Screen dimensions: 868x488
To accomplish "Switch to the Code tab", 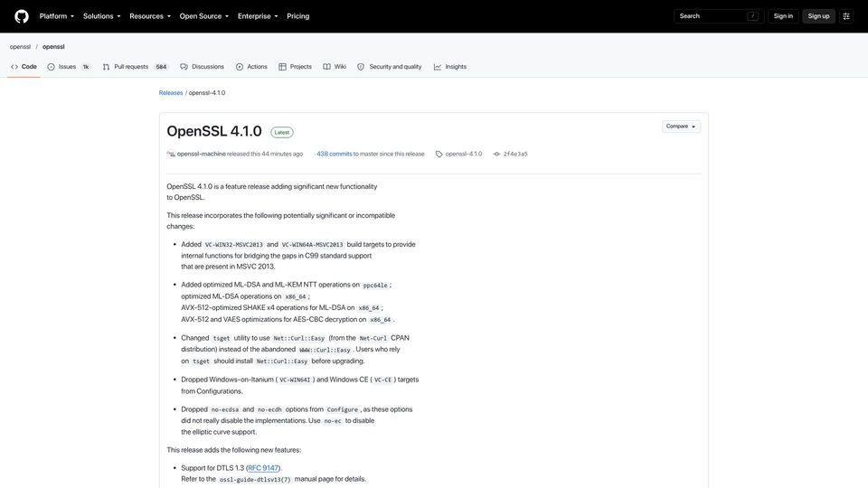I will 24,67.
